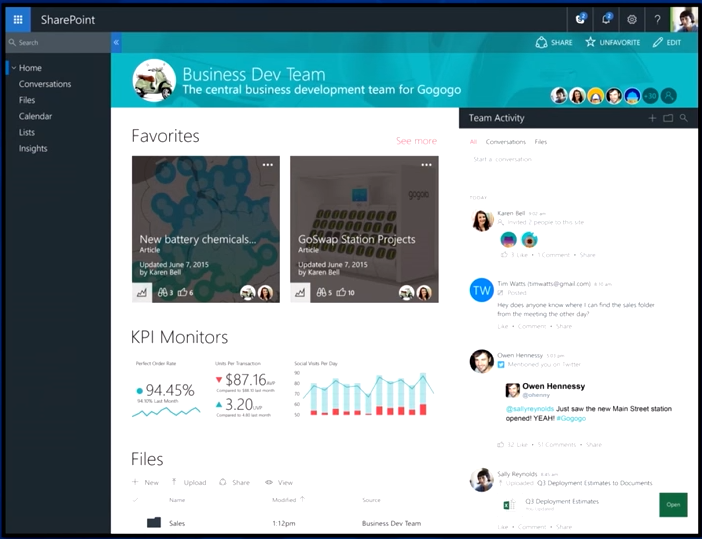
Task: Click the #Gogogo hashtag
Action: tap(571, 419)
